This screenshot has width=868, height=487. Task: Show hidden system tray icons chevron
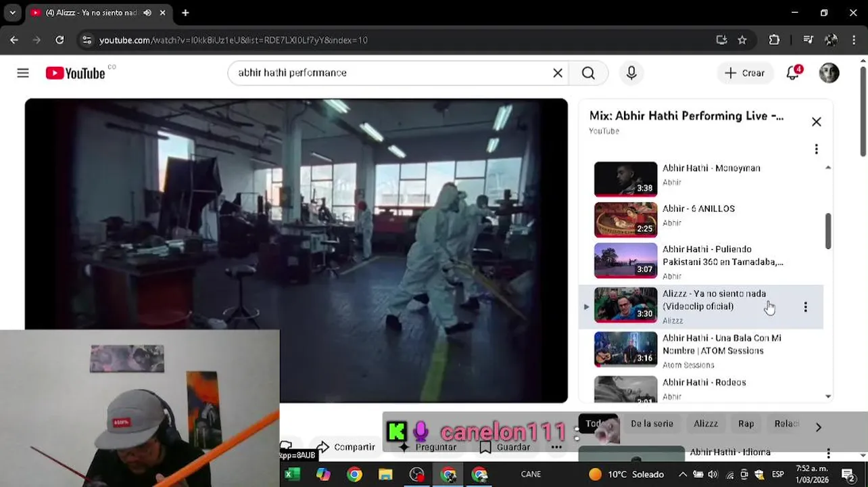(x=683, y=475)
